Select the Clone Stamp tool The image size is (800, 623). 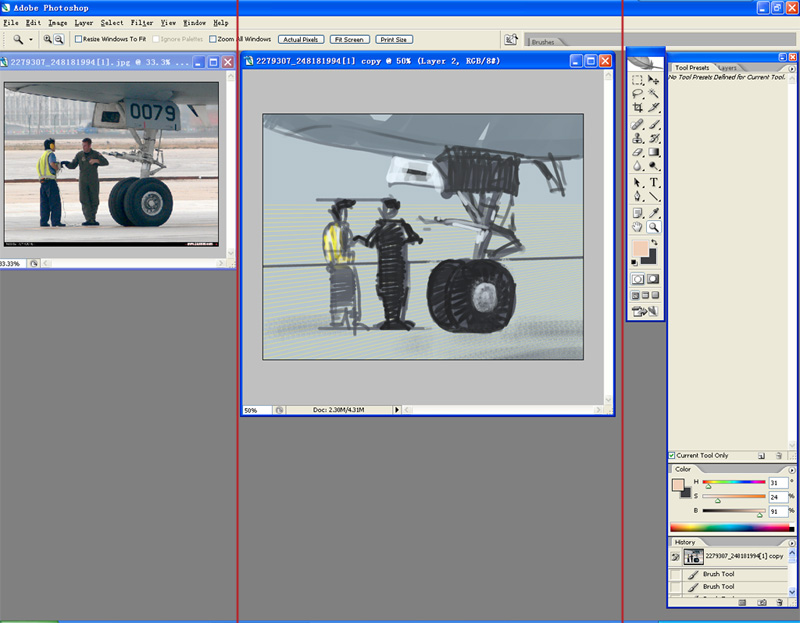[637, 138]
